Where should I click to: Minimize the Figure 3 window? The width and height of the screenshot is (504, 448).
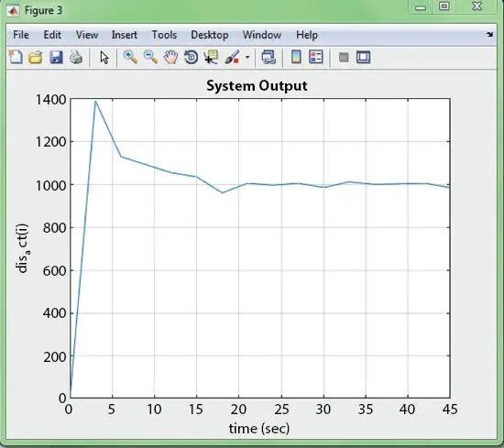click(x=420, y=7)
